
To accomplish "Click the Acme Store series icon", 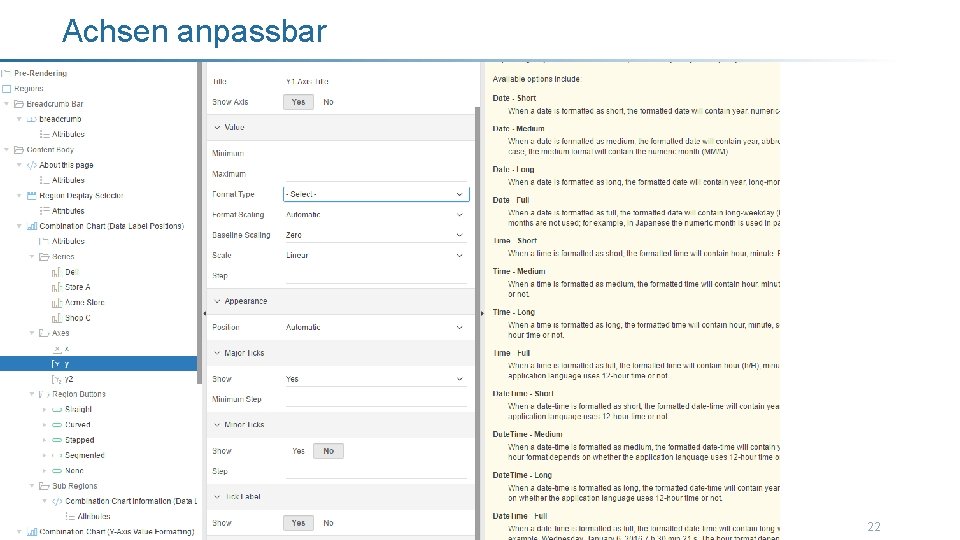I will [x=57, y=302].
